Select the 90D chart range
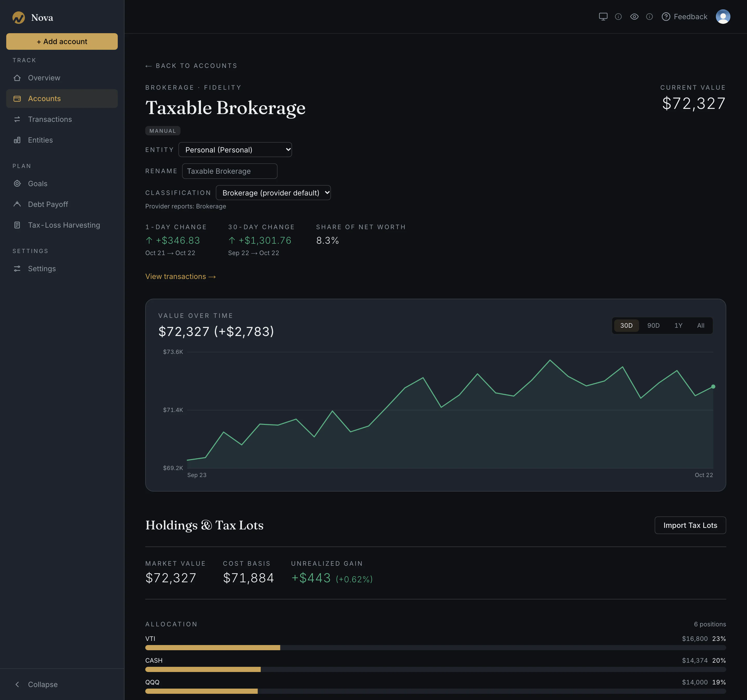 tap(653, 326)
